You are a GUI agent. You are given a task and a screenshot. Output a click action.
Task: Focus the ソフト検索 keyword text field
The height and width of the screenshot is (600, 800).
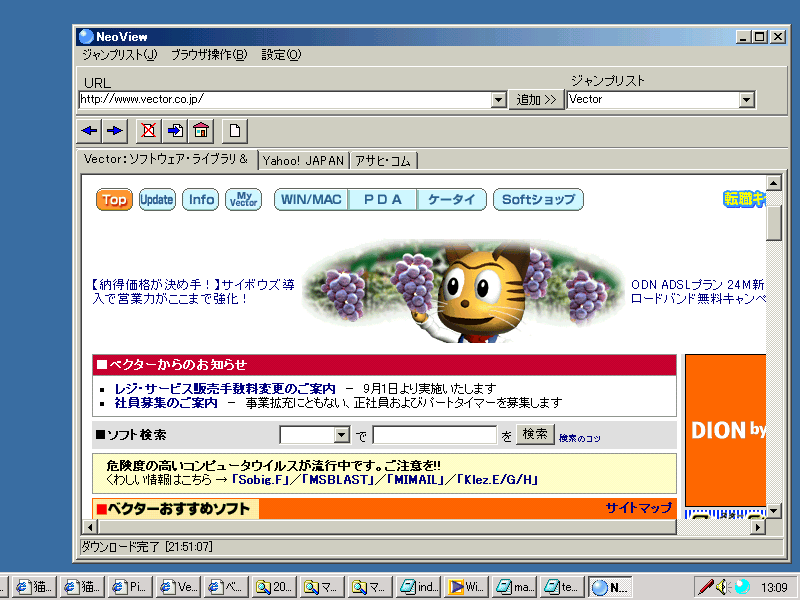click(x=435, y=435)
